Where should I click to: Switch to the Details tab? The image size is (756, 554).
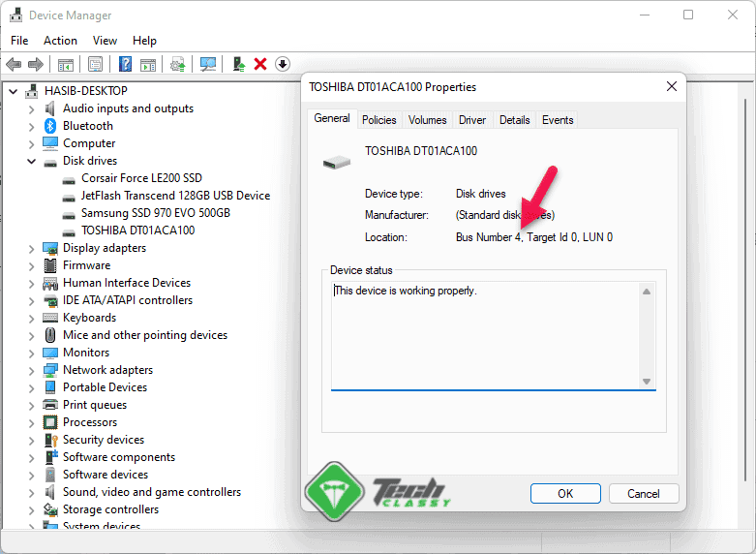pos(514,120)
